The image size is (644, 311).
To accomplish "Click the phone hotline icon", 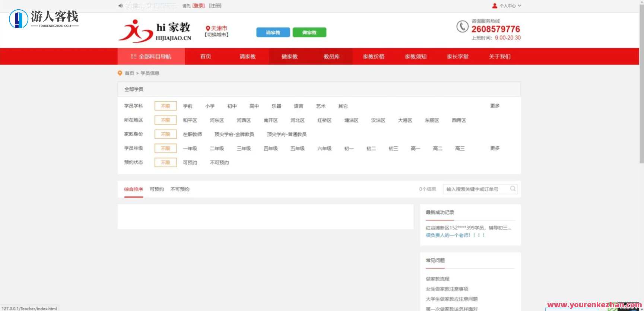I will pyautogui.click(x=462, y=27).
